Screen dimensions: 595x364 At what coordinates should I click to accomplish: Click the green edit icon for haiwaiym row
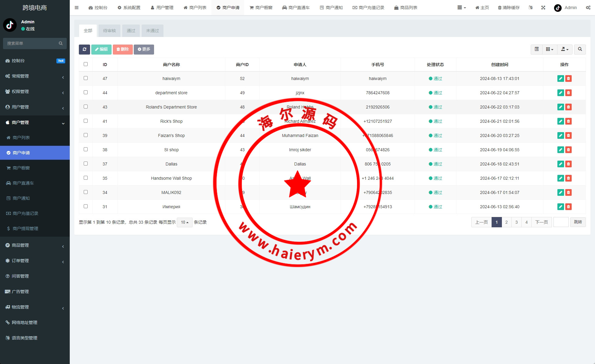point(560,78)
